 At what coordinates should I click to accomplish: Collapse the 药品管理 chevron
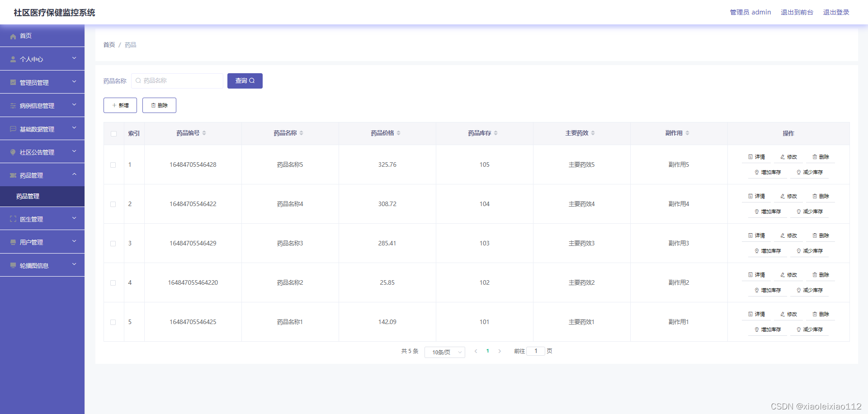(74, 174)
